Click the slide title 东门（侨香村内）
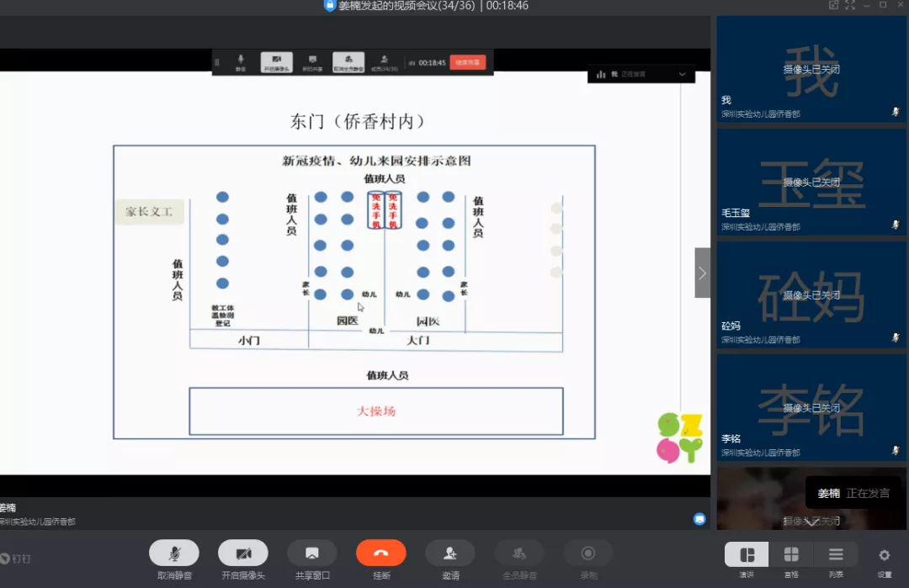909x588 pixels. pos(359,122)
